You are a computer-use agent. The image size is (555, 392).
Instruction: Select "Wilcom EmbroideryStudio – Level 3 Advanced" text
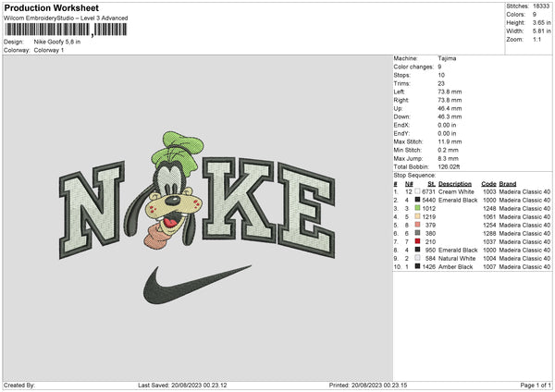tap(66, 18)
